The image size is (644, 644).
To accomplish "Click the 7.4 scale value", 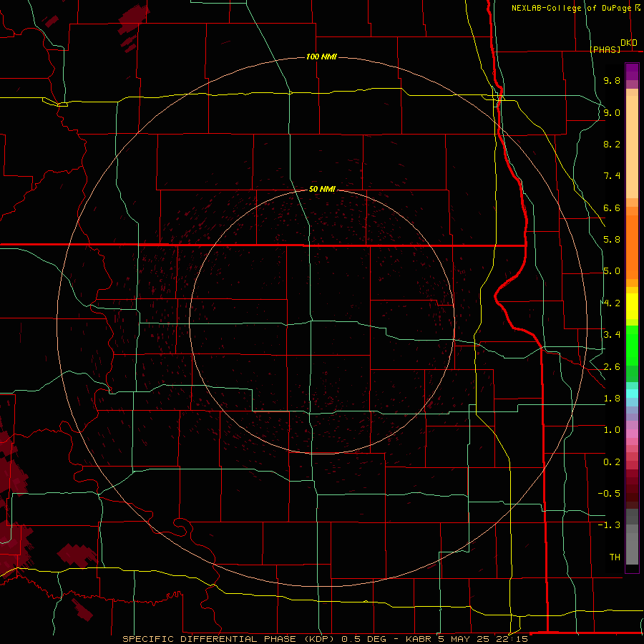I will click(x=612, y=176).
